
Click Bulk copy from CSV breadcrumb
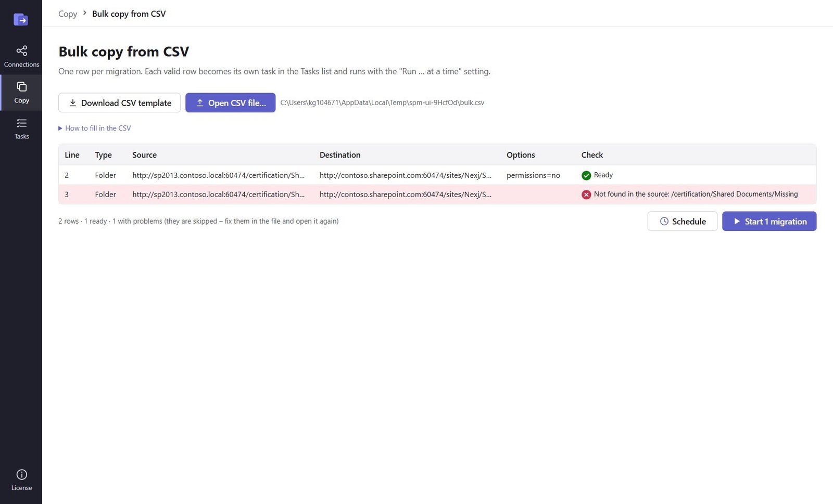pos(129,14)
